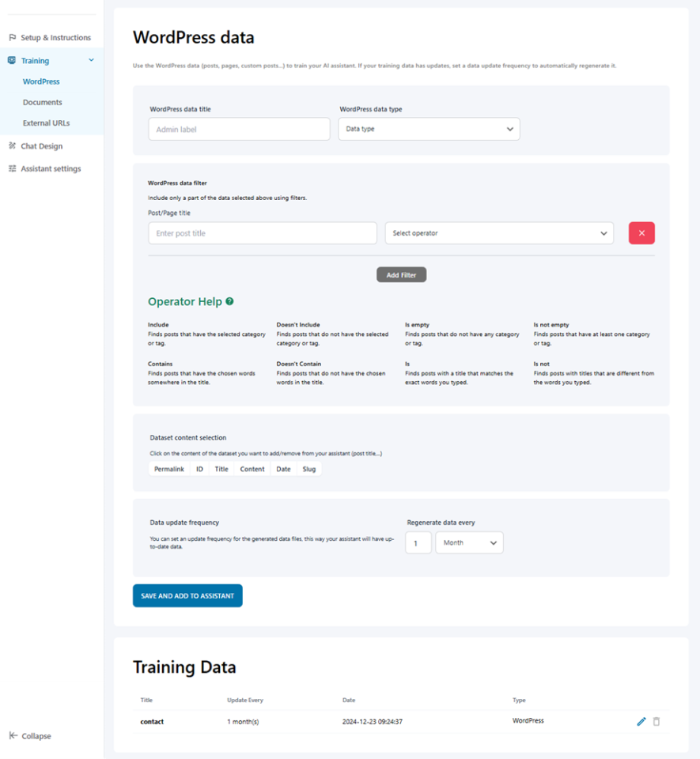Click the Operator Help question mark icon
This screenshot has width=700, height=759.
tap(229, 301)
